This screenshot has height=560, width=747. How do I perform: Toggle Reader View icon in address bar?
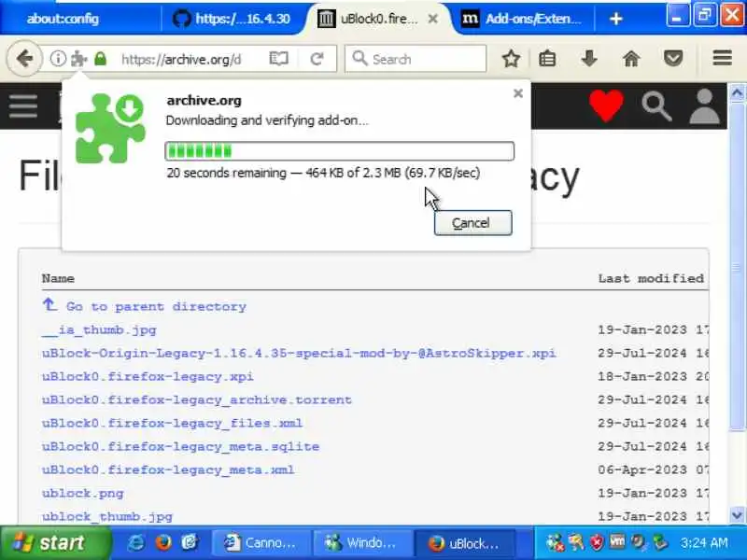click(278, 59)
